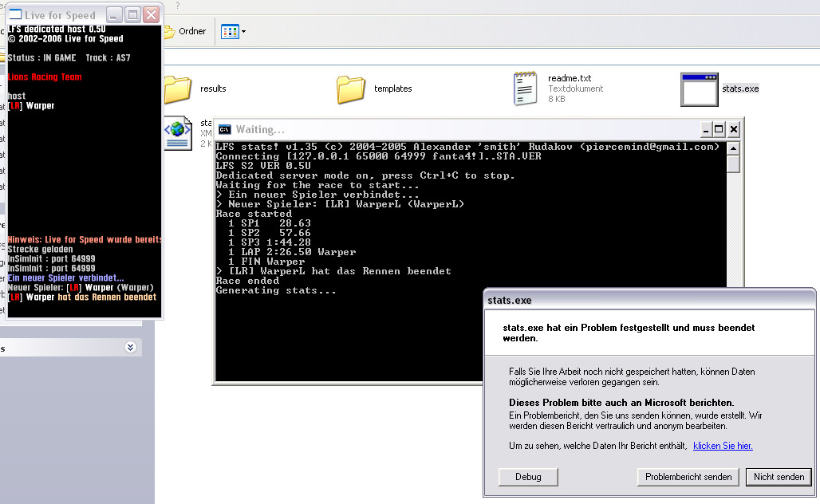Click the '?' help menu in Explorer
Image resolution: width=820 pixels, height=504 pixels.
[178, 6]
